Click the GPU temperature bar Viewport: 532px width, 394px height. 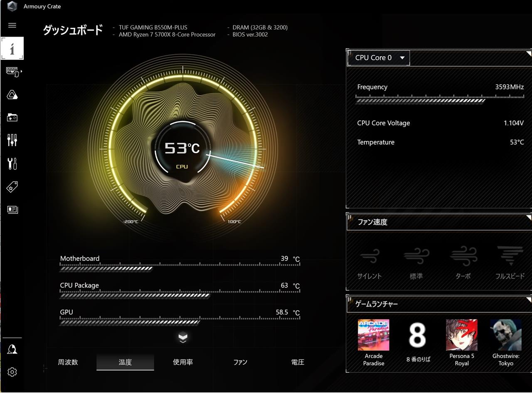[180, 320]
